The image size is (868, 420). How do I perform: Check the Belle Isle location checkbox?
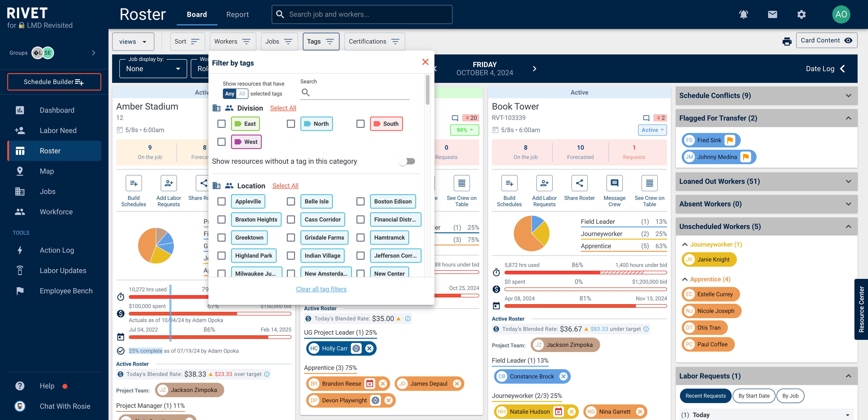point(291,201)
